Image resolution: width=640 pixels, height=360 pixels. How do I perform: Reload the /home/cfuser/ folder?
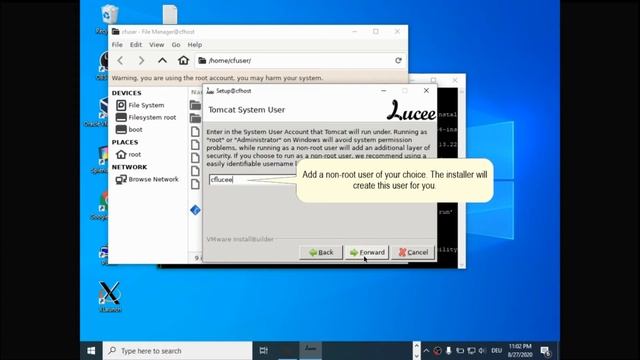tap(398, 60)
